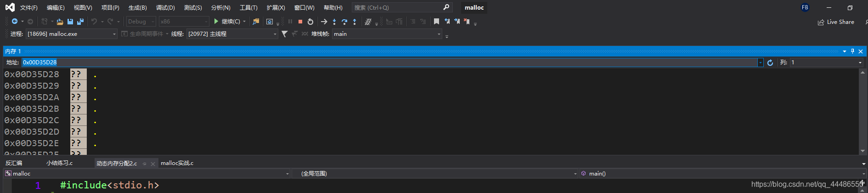Viewport: 868px width, 193px height.
Task: Click the search magnifier icon in search box
Action: [x=446, y=7]
